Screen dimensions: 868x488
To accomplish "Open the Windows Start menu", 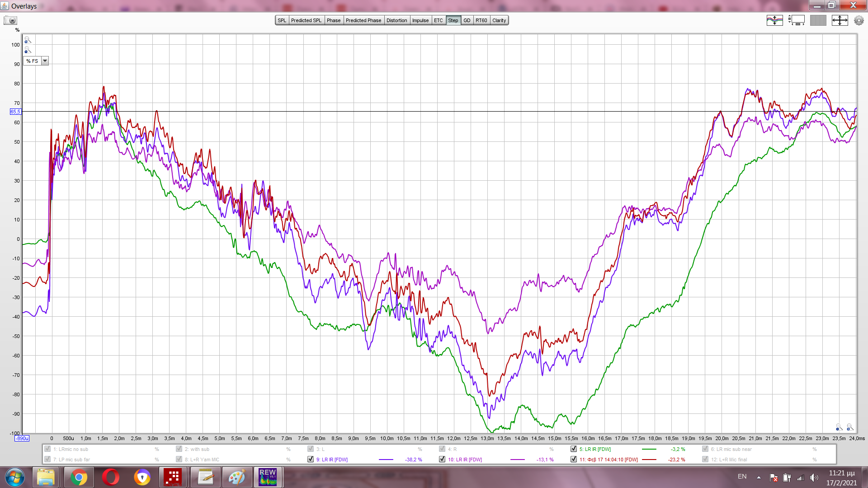I will tap(14, 477).
